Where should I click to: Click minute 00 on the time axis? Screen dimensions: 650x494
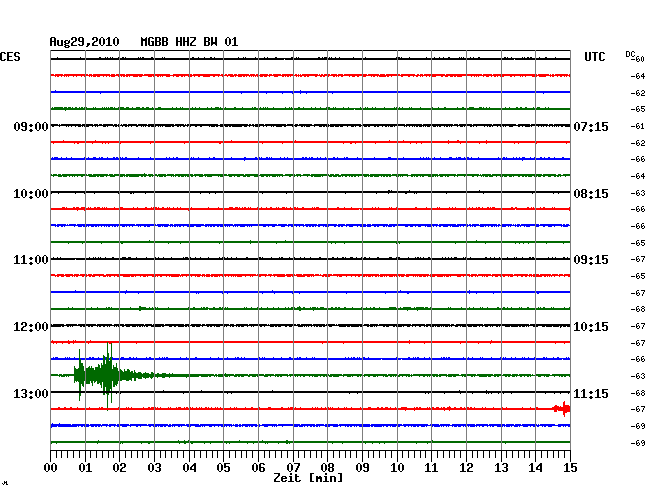(51, 467)
